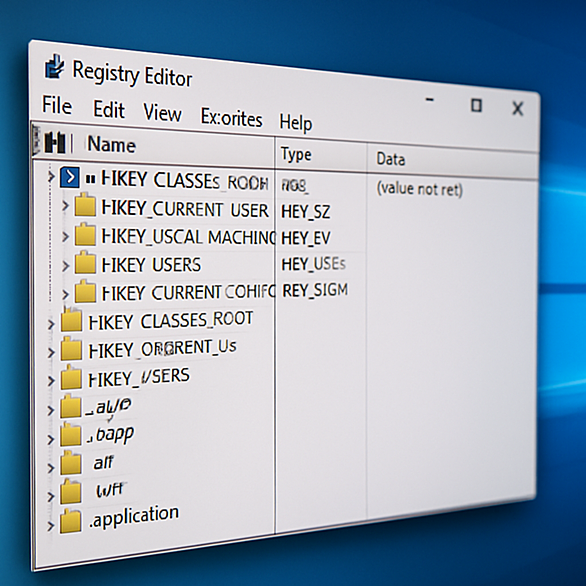Click folder icon of wff key
The image size is (586, 586).
coord(71,491)
